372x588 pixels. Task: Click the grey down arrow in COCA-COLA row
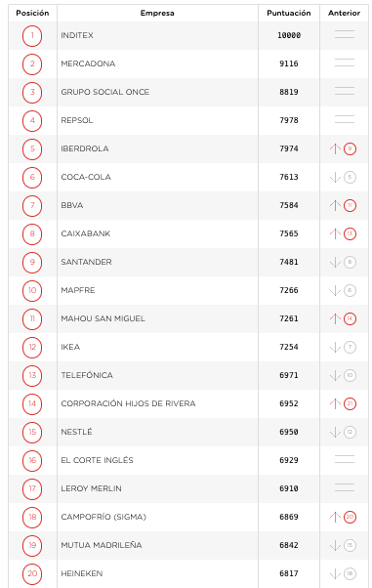click(335, 178)
